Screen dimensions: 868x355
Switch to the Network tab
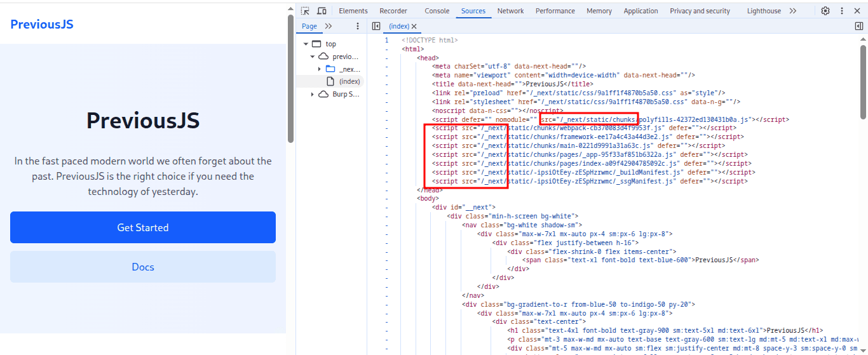pyautogui.click(x=510, y=11)
